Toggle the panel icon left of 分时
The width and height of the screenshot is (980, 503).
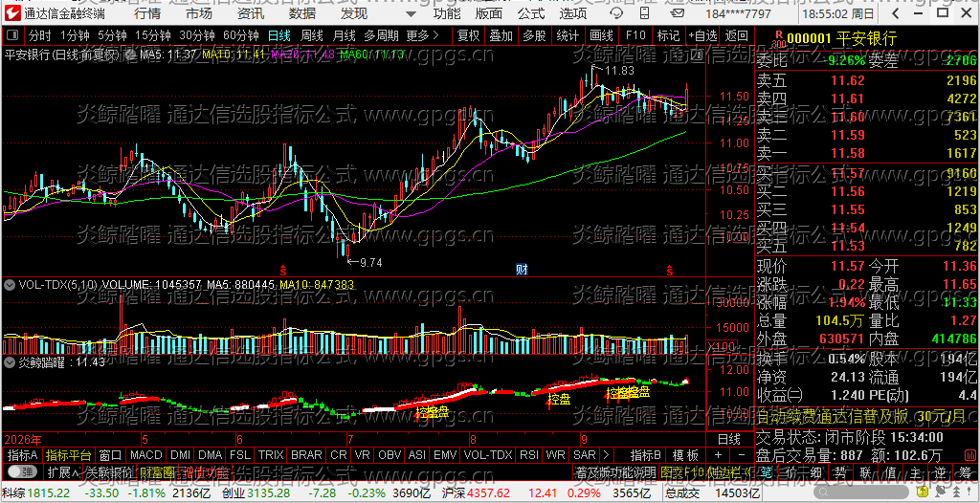coord(13,35)
